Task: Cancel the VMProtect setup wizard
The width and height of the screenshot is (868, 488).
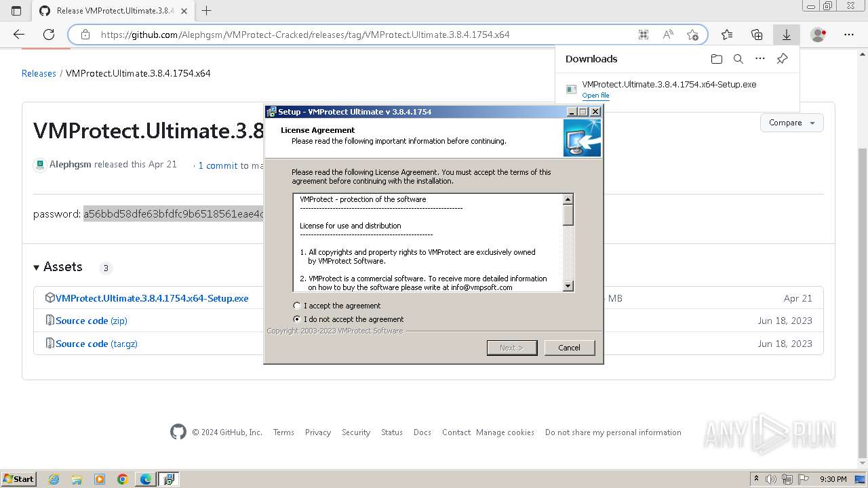Action: [x=570, y=348]
